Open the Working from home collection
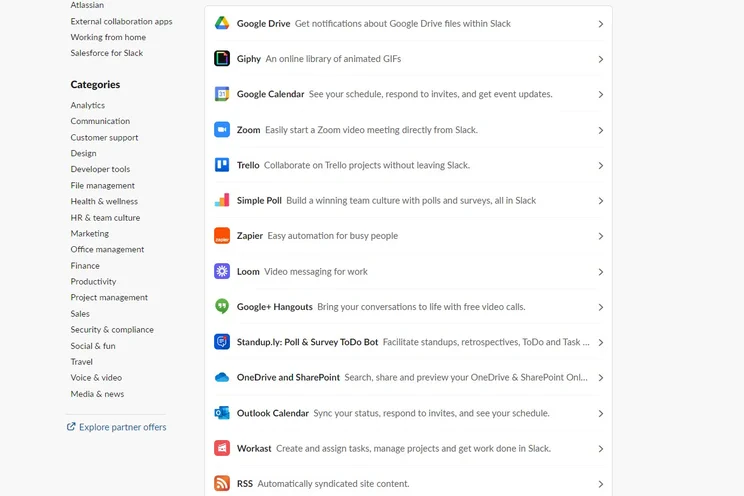744x496 pixels. [x=108, y=37]
